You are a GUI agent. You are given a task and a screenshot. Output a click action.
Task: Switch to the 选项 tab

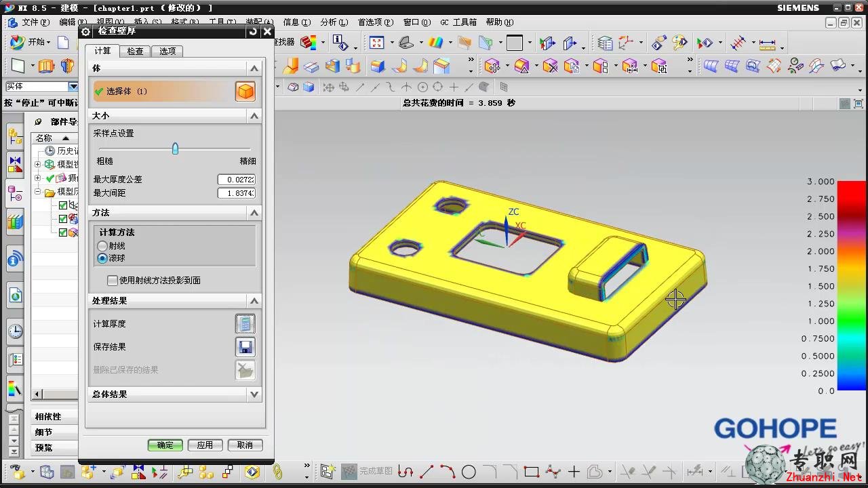[167, 51]
